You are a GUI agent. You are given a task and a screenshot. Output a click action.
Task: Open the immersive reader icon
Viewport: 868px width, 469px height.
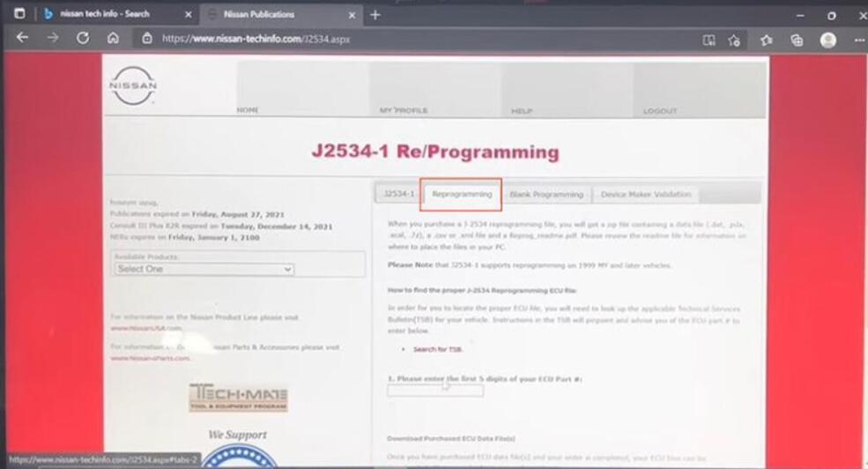[x=708, y=40]
